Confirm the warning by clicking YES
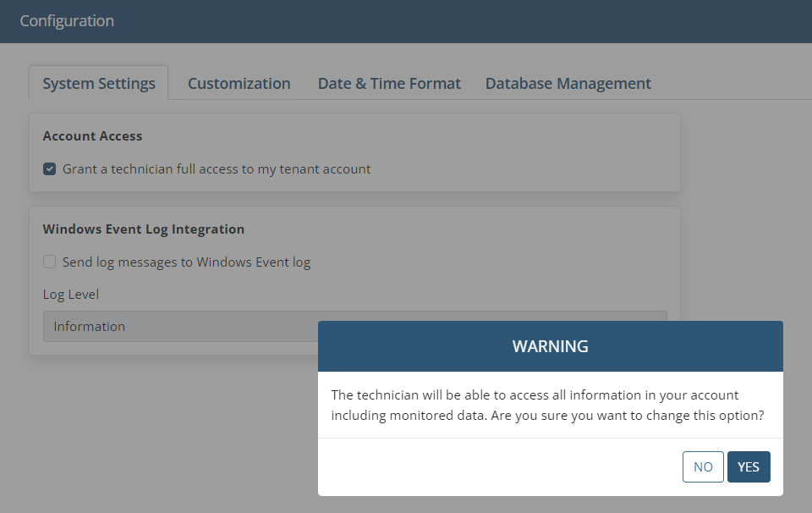Viewport: 812px width, 513px height. coord(749,467)
